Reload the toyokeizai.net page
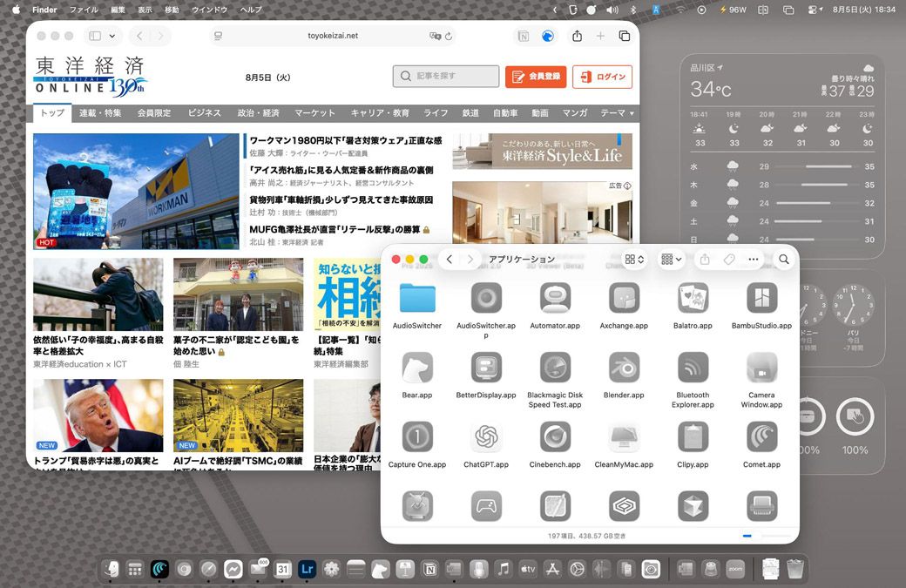 point(449,36)
